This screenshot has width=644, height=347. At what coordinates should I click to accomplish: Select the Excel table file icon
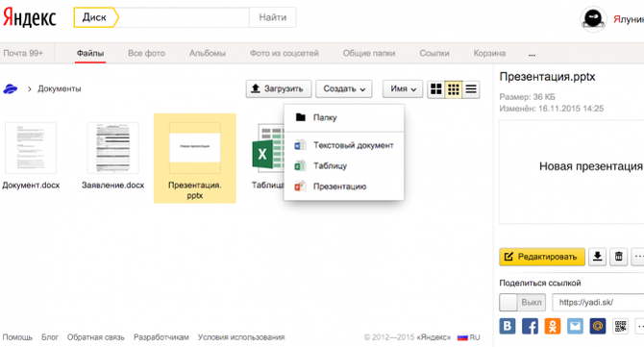click(267, 148)
